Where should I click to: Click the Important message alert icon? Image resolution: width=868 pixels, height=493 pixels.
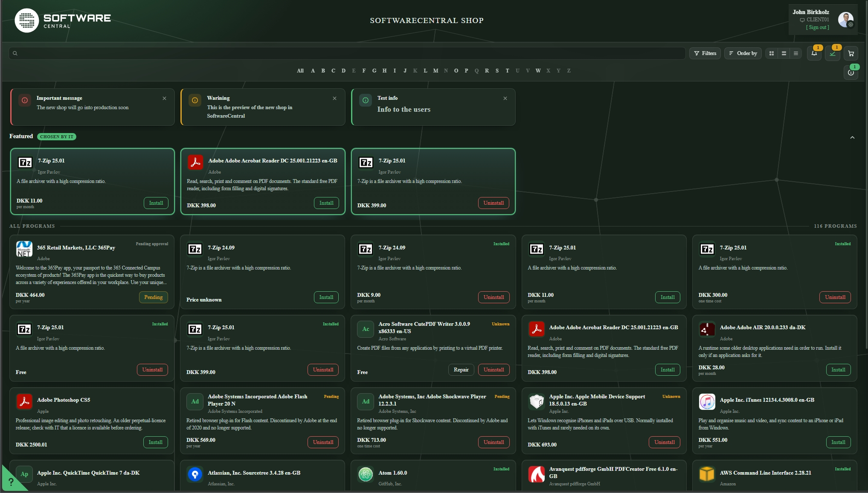coord(25,100)
